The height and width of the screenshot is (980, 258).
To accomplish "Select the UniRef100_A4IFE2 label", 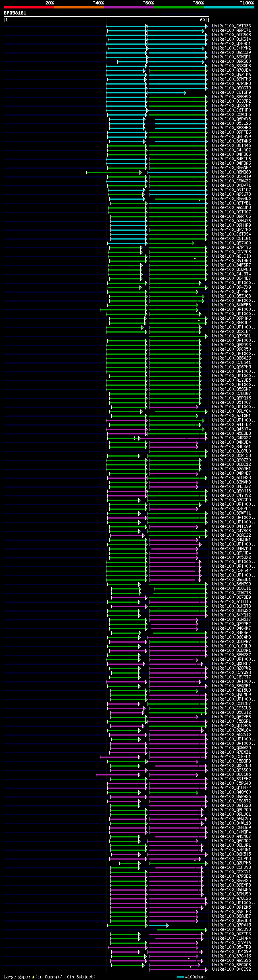I will (231, 425).
